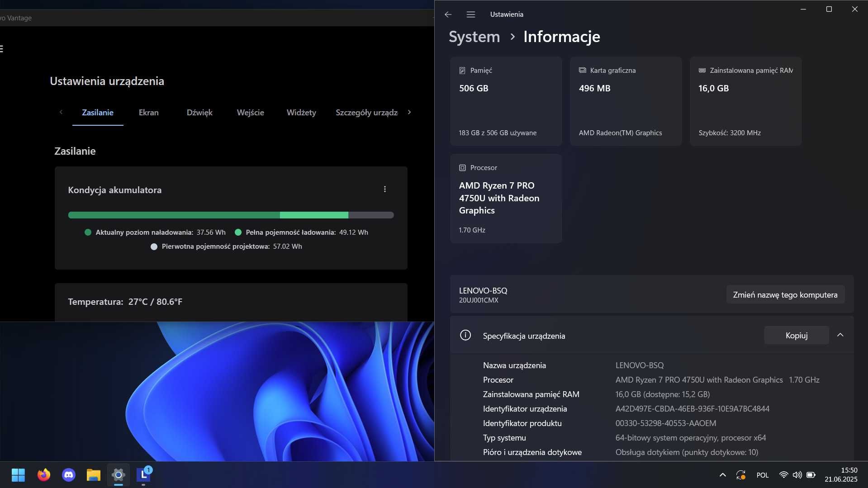Click the Pełna pojemność ładowania legend dot
The height and width of the screenshot is (488, 868).
238,232
